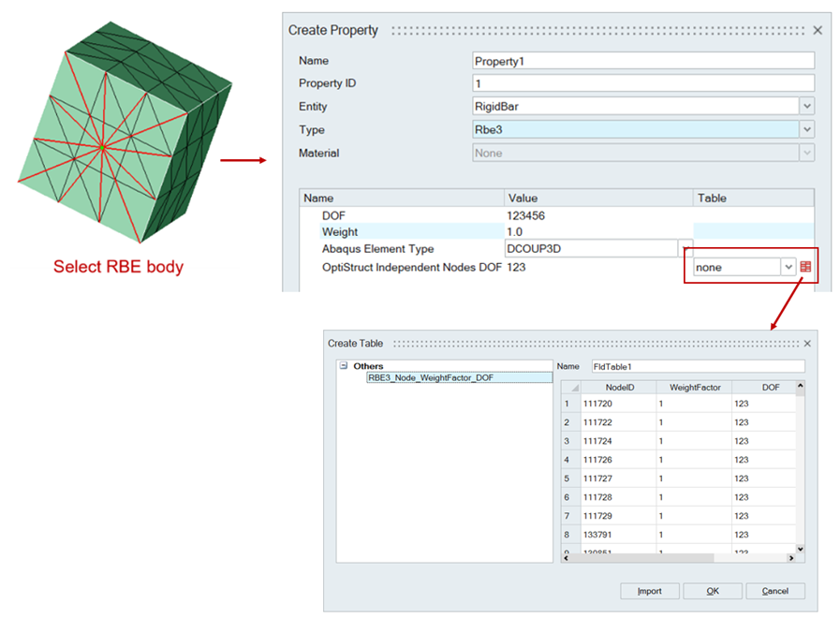Open the none table dropdown
This screenshot has height=618, width=840.
[x=788, y=267]
